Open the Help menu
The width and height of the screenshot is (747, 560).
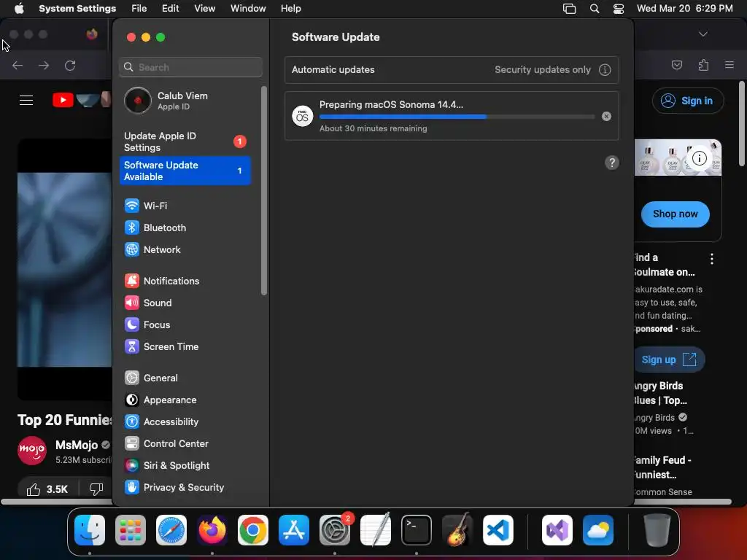[290, 9]
